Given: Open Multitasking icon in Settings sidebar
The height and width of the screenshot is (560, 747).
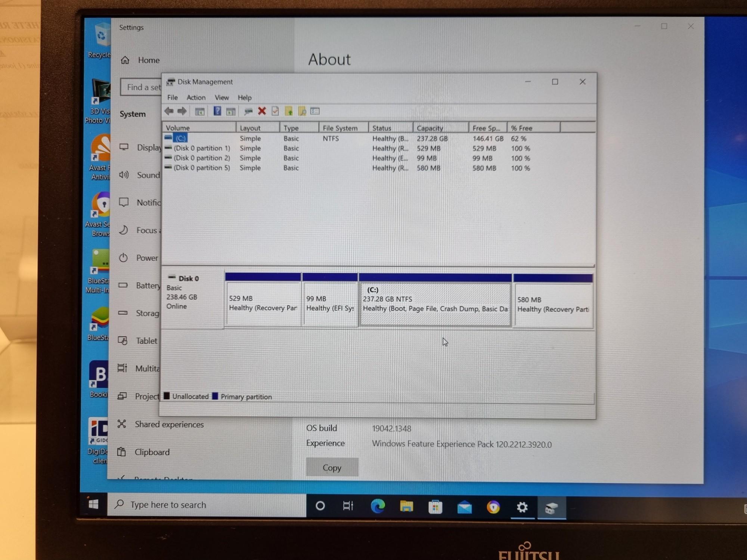Looking at the screenshot, I should click(122, 368).
